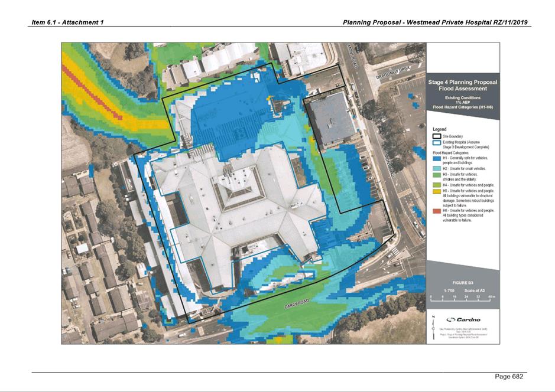555x392 pixels.
Task: Click 'H4 - Unsafe for vehicles and people' label
Action: (468, 185)
